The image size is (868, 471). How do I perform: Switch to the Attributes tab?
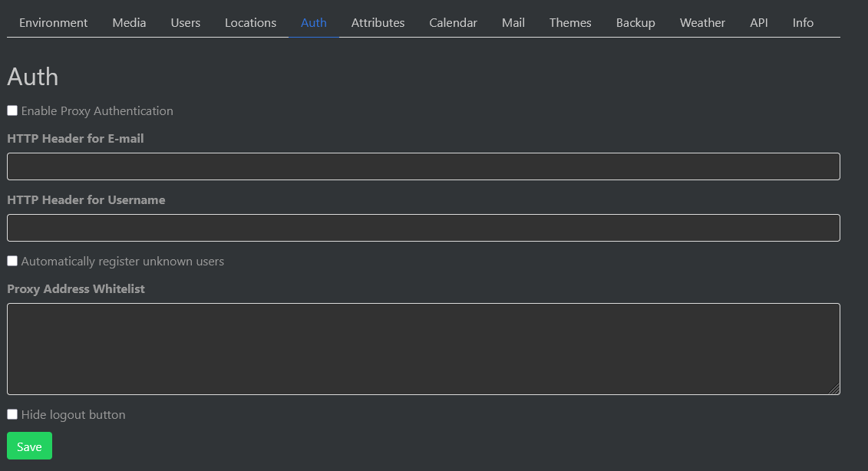click(378, 22)
